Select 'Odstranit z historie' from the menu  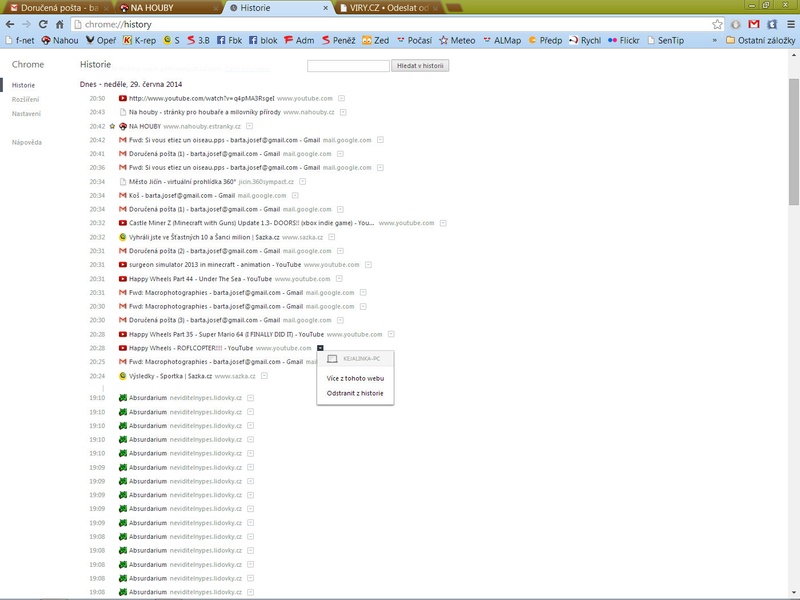click(x=355, y=393)
